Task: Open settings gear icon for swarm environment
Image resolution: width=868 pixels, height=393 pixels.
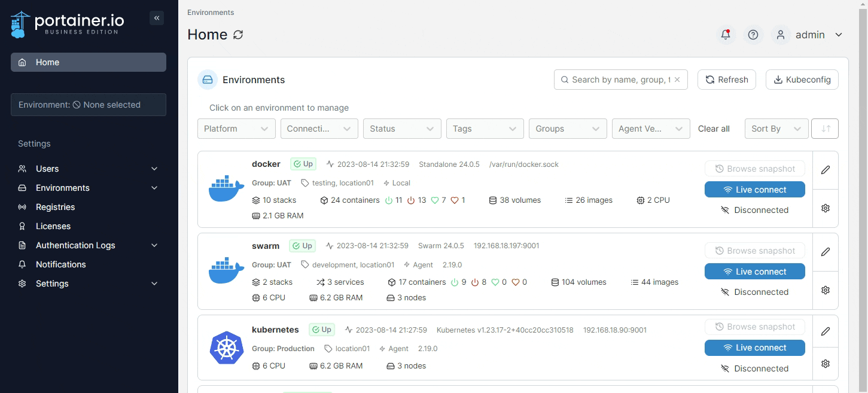Action: (x=826, y=290)
